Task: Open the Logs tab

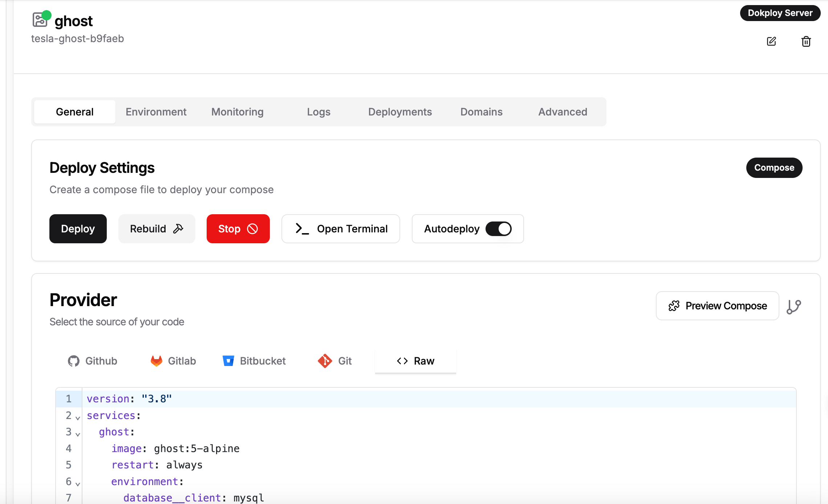Action: 319,112
